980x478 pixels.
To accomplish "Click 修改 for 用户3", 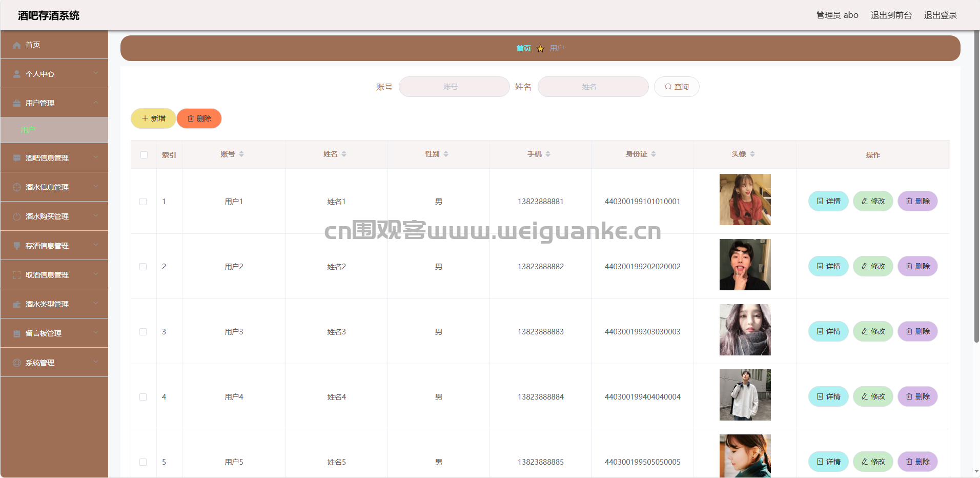I will 873,331.
